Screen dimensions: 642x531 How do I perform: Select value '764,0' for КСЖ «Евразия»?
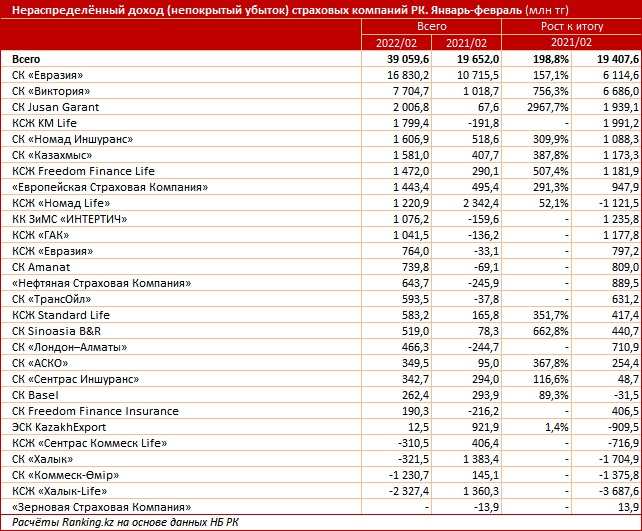[x=416, y=251]
